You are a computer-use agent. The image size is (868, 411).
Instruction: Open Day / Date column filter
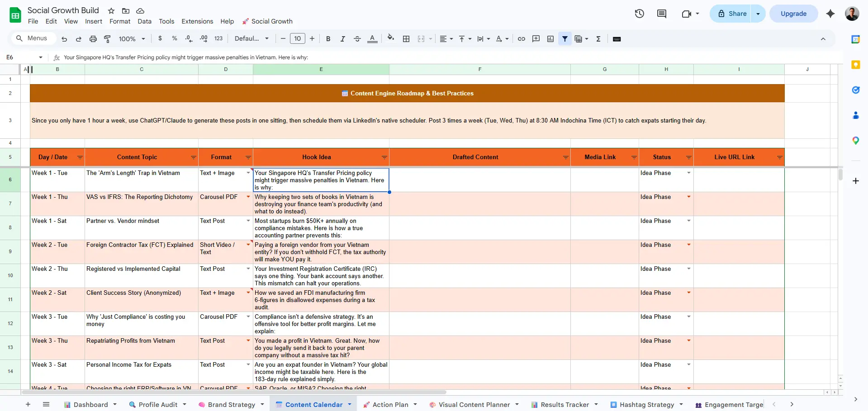pos(80,157)
